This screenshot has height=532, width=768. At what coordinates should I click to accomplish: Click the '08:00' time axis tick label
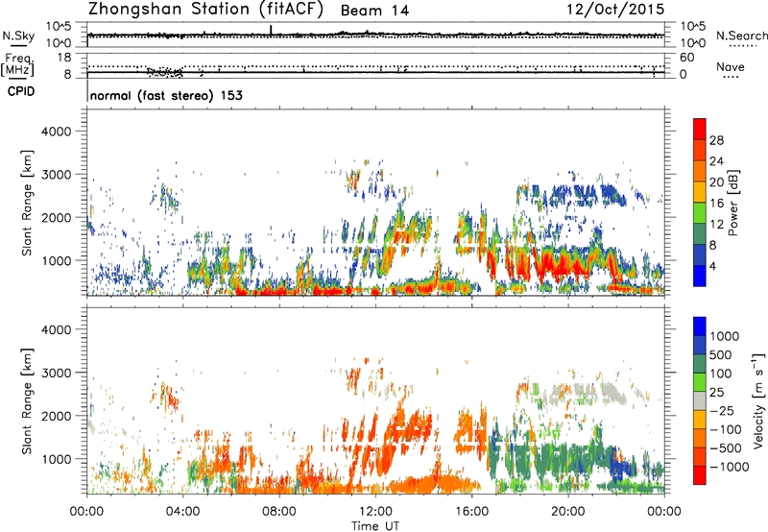pos(279,512)
